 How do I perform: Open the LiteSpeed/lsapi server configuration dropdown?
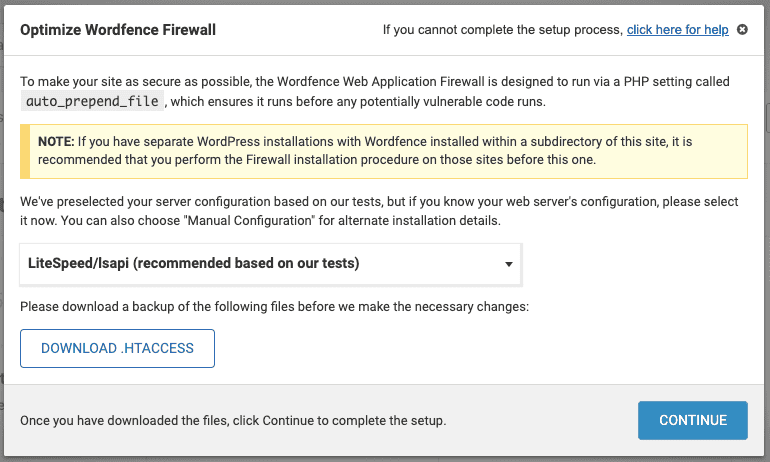coord(270,265)
